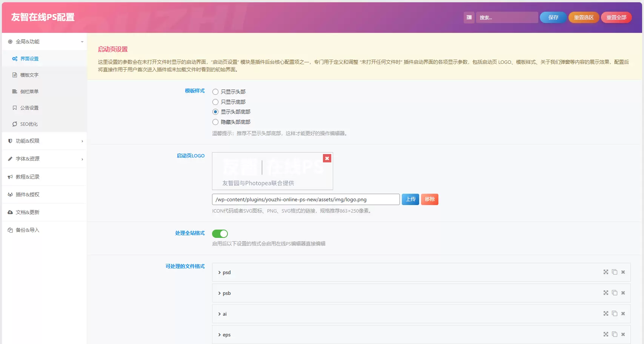The width and height of the screenshot is (644, 344).
Task: Click the red 重置全部 button
Action: tap(616, 17)
